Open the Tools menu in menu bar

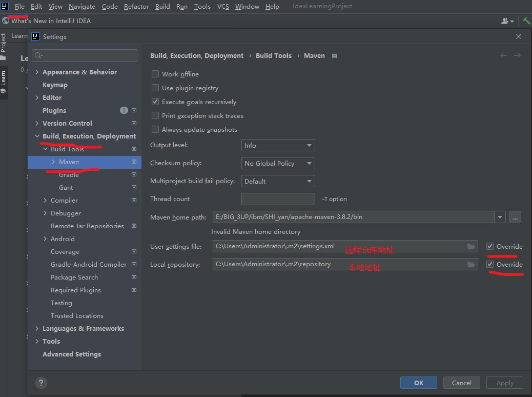pos(202,7)
